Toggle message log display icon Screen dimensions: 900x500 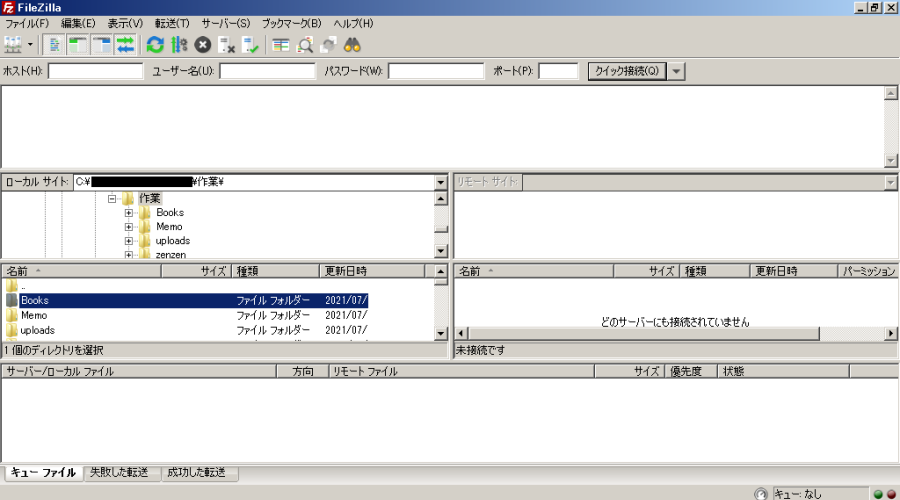tap(55, 45)
